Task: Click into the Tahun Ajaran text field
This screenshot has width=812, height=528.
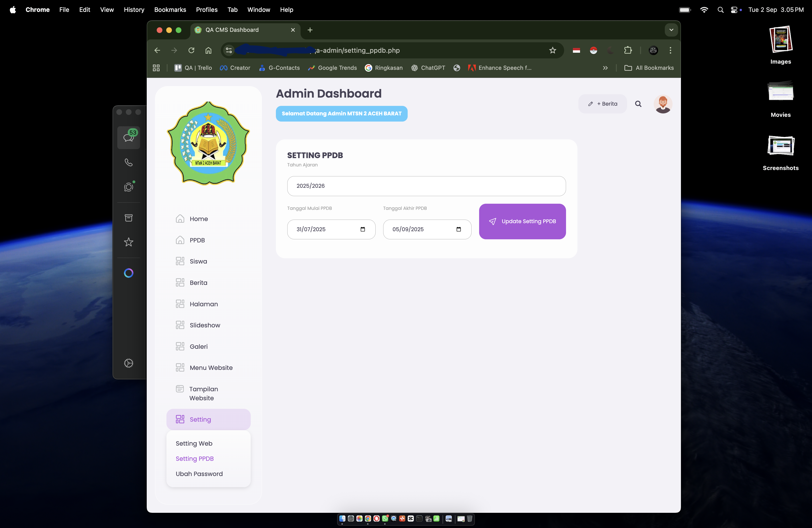Action: click(x=426, y=186)
